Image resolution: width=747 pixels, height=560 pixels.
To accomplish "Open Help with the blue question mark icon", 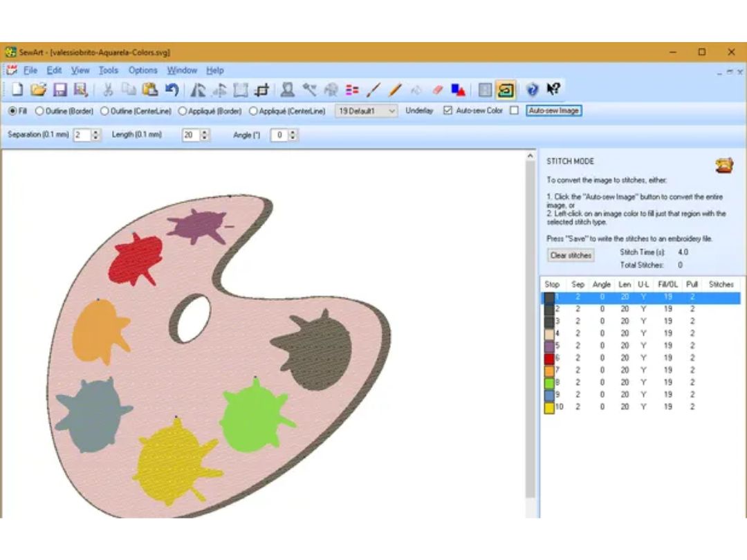I will click(x=532, y=89).
